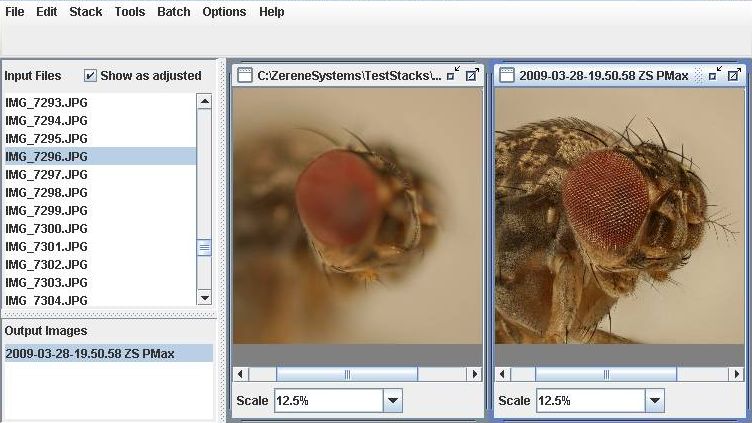The width and height of the screenshot is (752, 423).
Task: Click window menu icon of ZS PMax window
Action: [x=506, y=75]
